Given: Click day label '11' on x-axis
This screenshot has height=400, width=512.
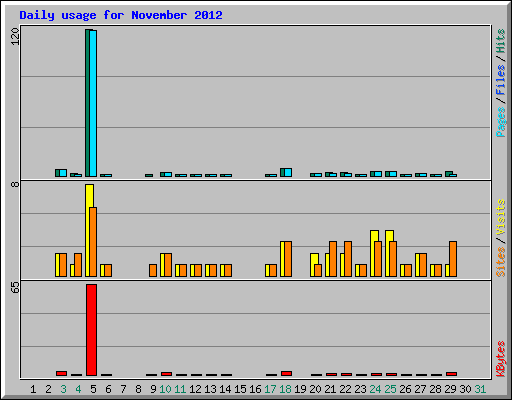Looking at the screenshot, I should 180,389.
